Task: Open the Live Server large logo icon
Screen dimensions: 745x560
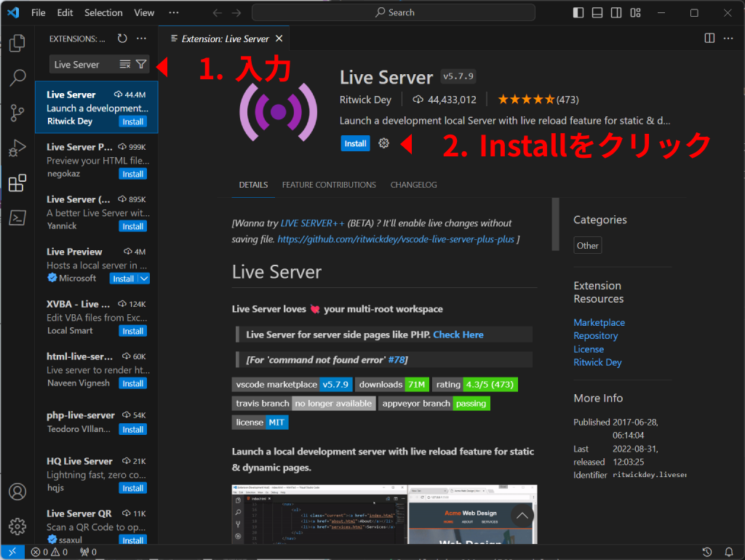Action: click(x=279, y=112)
